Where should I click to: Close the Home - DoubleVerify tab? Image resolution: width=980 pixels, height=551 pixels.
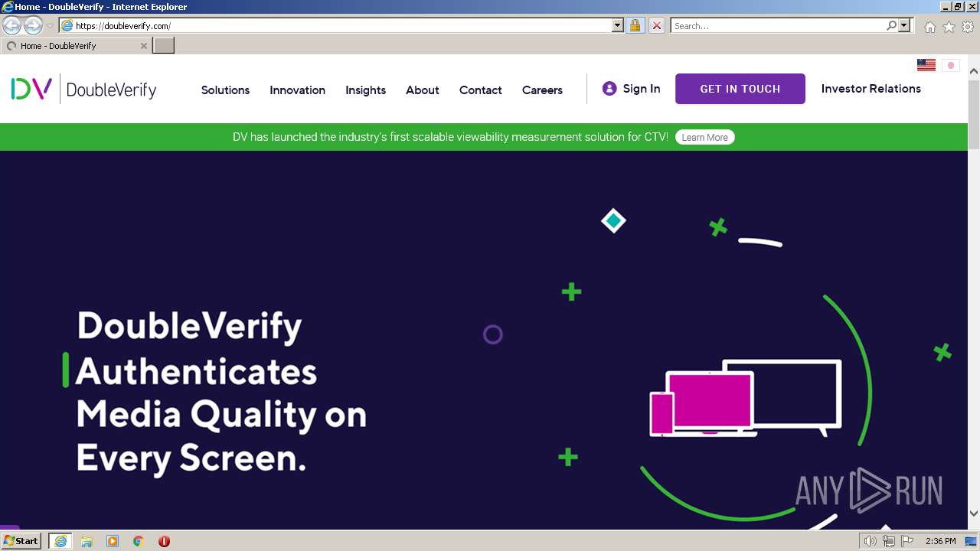point(144,46)
